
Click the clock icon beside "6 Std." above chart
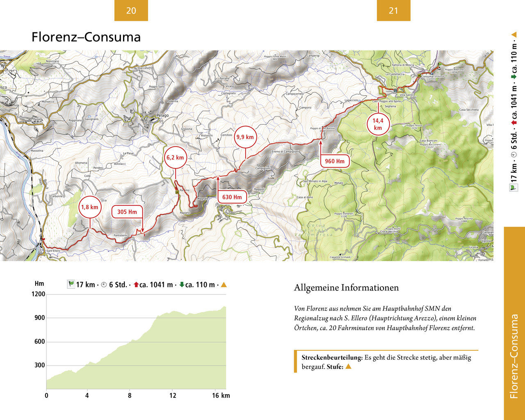[x=104, y=285]
